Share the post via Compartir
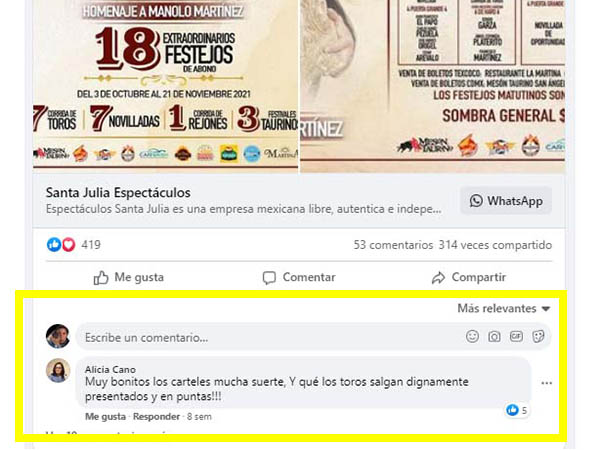The image size is (600, 450). (469, 277)
